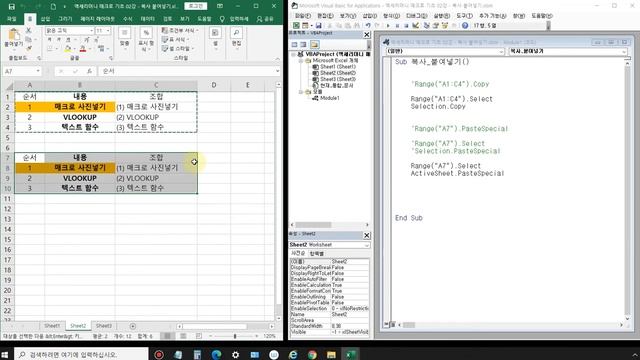The height and width of the screenshot is (360, 640).
Task: Open the font size dropdown
Action: pyautogui.click(x=108, y=31)
